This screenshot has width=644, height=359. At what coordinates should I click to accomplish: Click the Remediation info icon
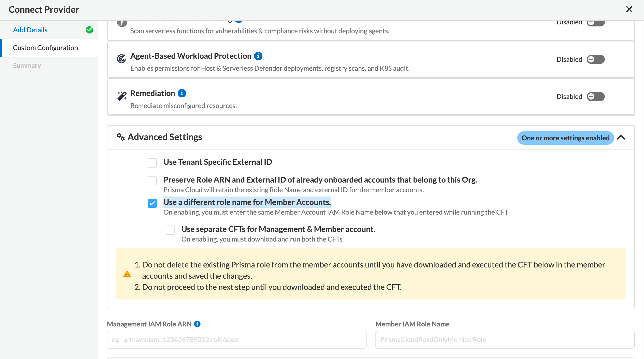coord(182,93)
